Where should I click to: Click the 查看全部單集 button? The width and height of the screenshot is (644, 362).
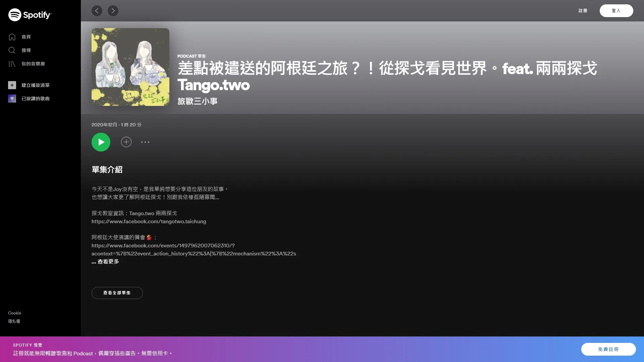(x=117, y=293)
